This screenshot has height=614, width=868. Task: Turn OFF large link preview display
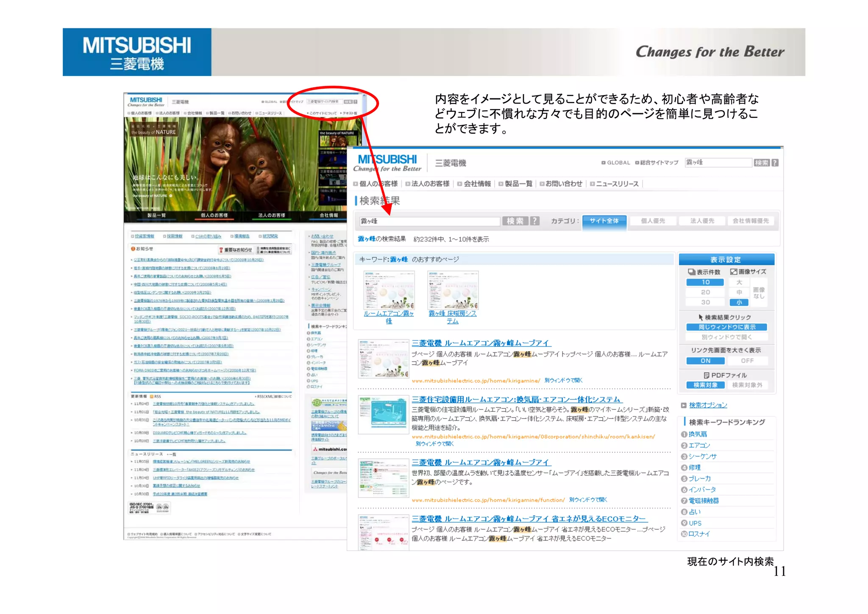coord(747,361)
